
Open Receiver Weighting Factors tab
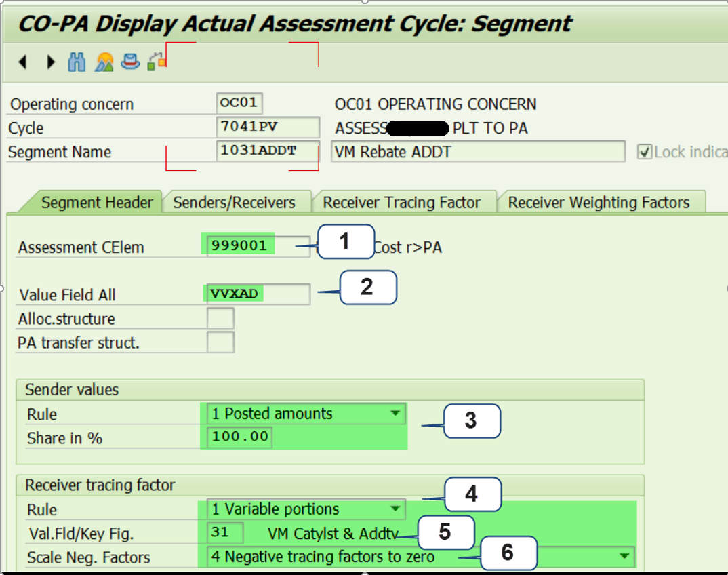coord(599,203)
